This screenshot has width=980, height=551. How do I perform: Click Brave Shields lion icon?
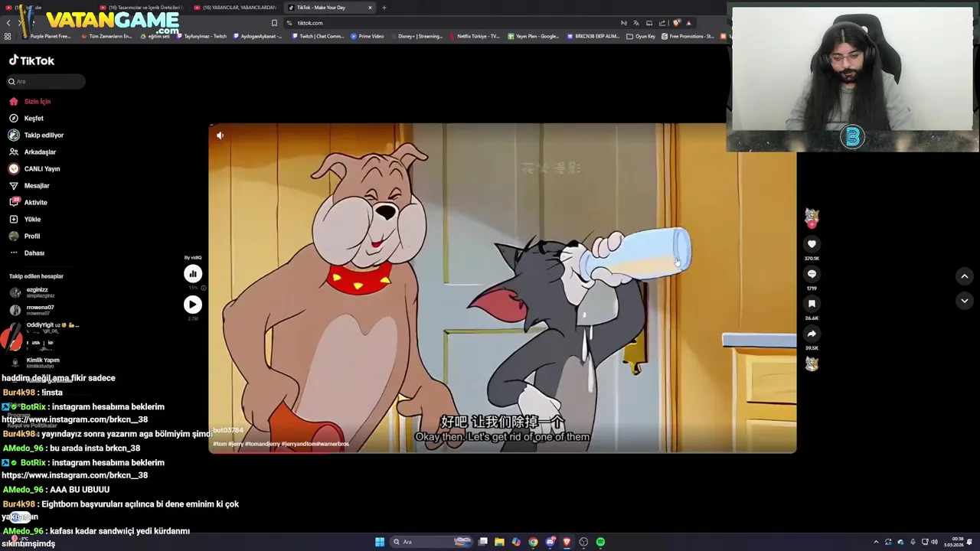tap(676, 23)
